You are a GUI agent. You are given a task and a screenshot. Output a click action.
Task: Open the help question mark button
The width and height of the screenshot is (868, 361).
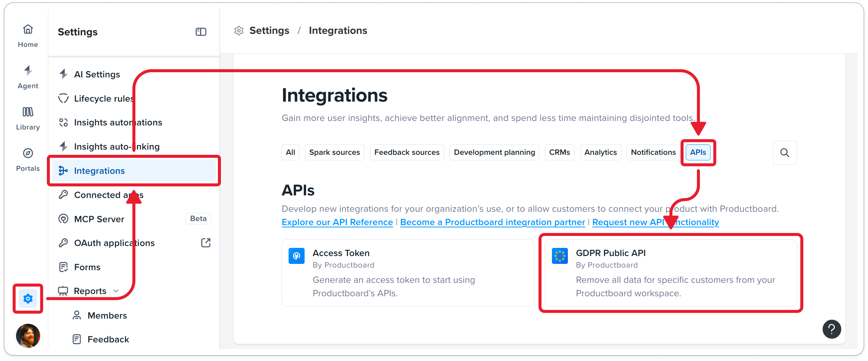point(832,329)
